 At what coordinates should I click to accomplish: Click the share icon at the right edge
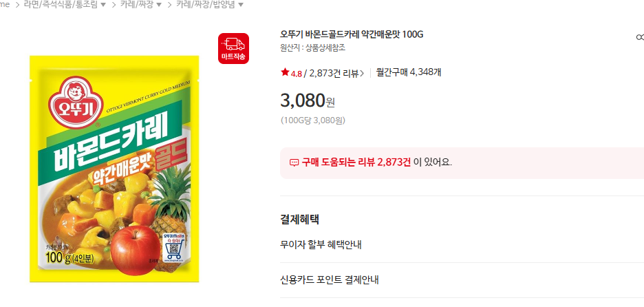[640, 37]
